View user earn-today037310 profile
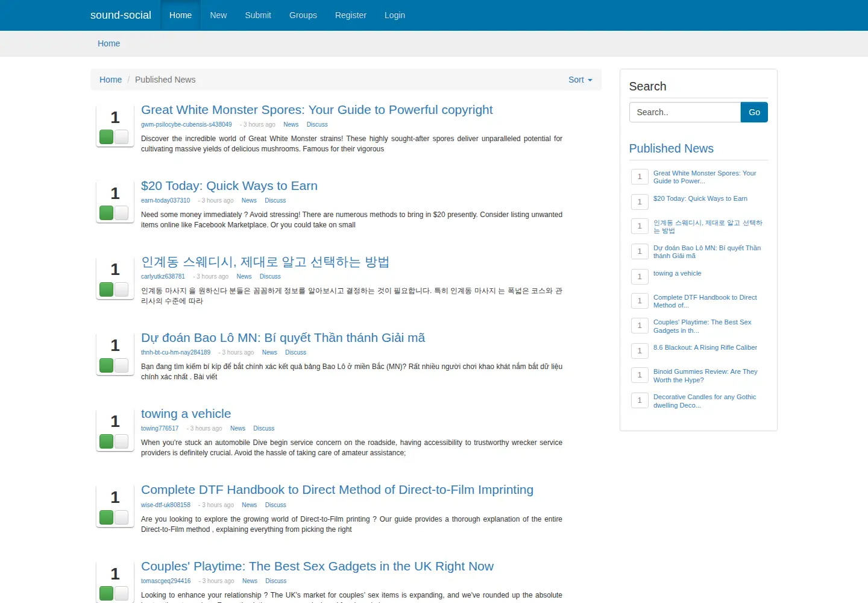 pyautogui.click(x=165, y=201)
